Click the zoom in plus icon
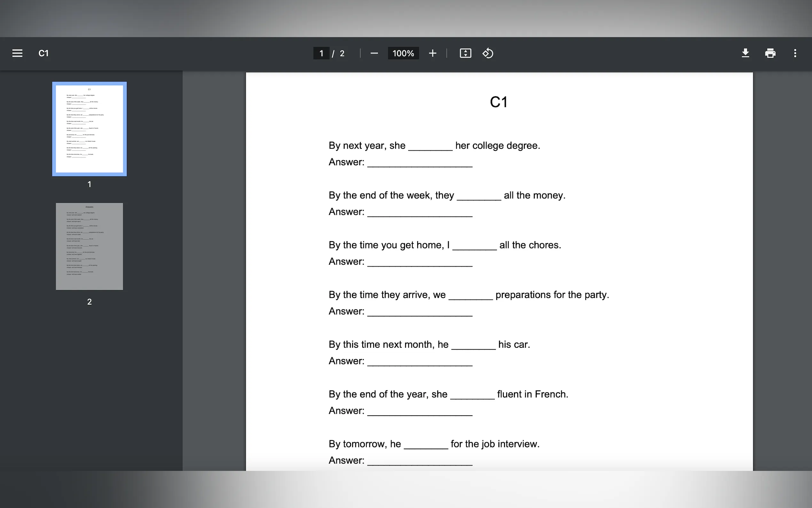Image resolution: width=812 pixels, height=508 pixels. (x=432, y=53)
